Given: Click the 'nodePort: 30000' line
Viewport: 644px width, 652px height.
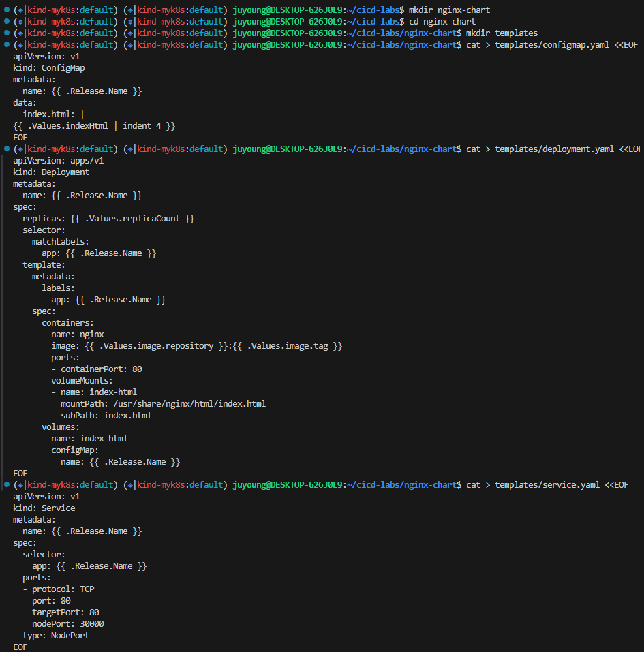Looking at the screenshot, I should click(68, 624).
